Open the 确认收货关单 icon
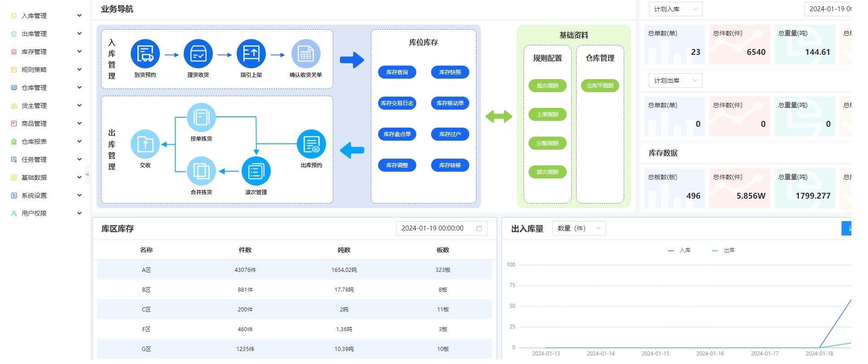The width and height of the screenshot is (868, 364). [x=306, y=54]
